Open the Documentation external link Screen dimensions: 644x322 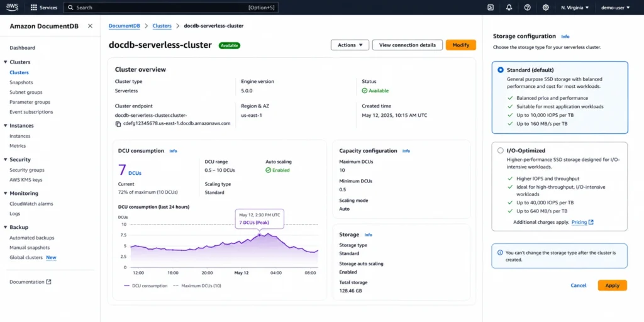(x=30, y=282)
